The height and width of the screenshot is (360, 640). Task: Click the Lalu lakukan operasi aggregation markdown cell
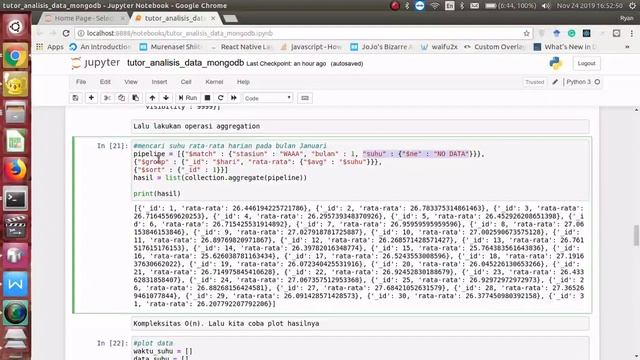pyautogui.click(x=360, y=126)
